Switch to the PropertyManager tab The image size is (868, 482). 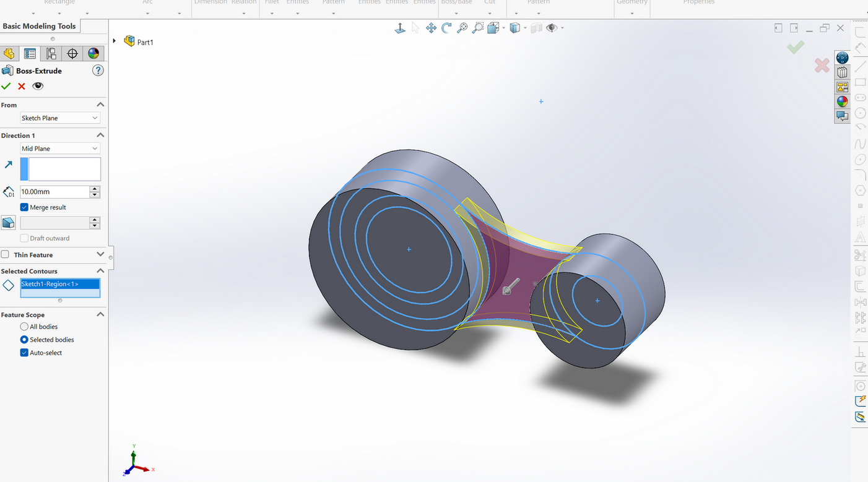30,54
